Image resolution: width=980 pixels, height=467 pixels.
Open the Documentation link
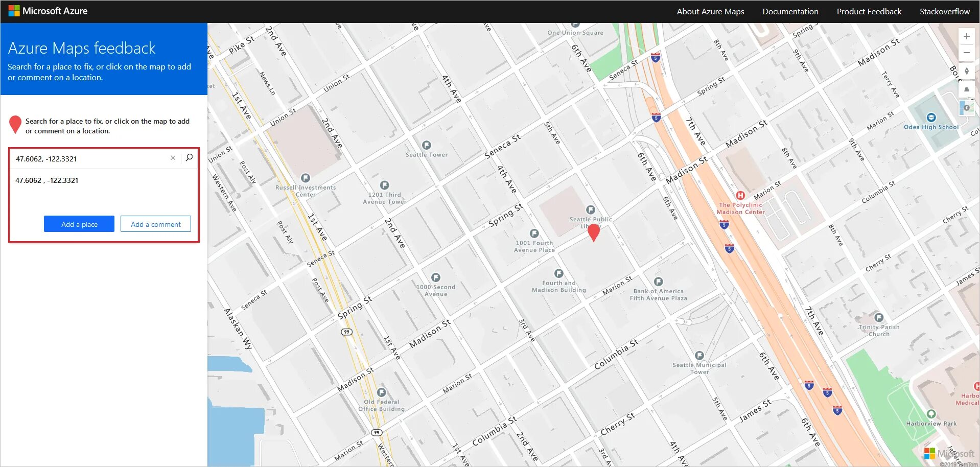coord(790,11)
